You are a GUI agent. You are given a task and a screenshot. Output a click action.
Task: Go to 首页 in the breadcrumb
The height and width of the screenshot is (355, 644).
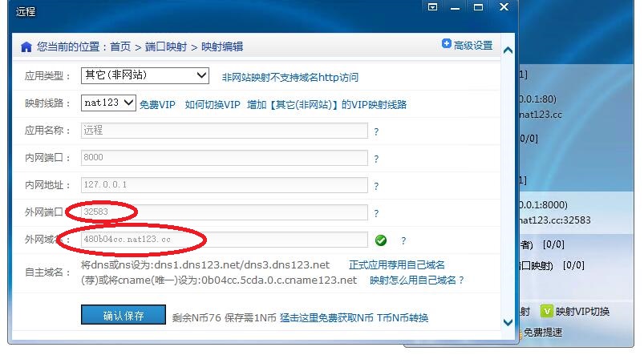120,47
